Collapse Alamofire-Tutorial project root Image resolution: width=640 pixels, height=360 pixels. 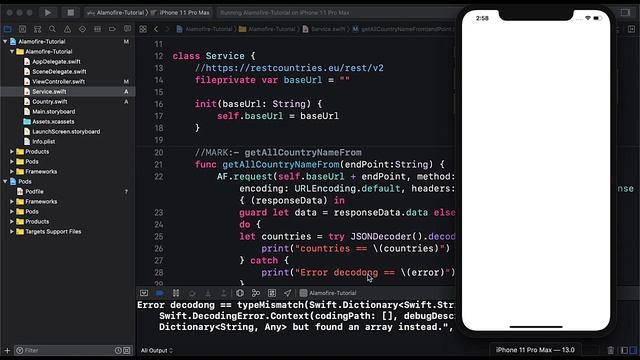click(x=5, y=42)
